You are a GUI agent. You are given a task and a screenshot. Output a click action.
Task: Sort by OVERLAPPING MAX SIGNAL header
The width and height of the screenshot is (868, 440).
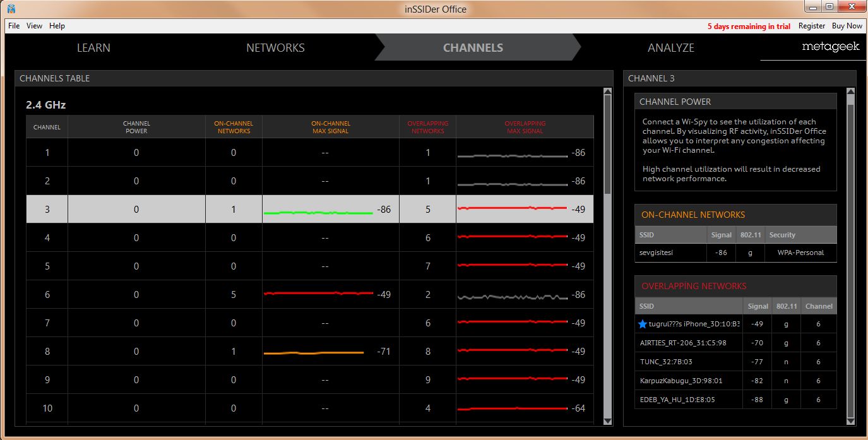[525, 127]
